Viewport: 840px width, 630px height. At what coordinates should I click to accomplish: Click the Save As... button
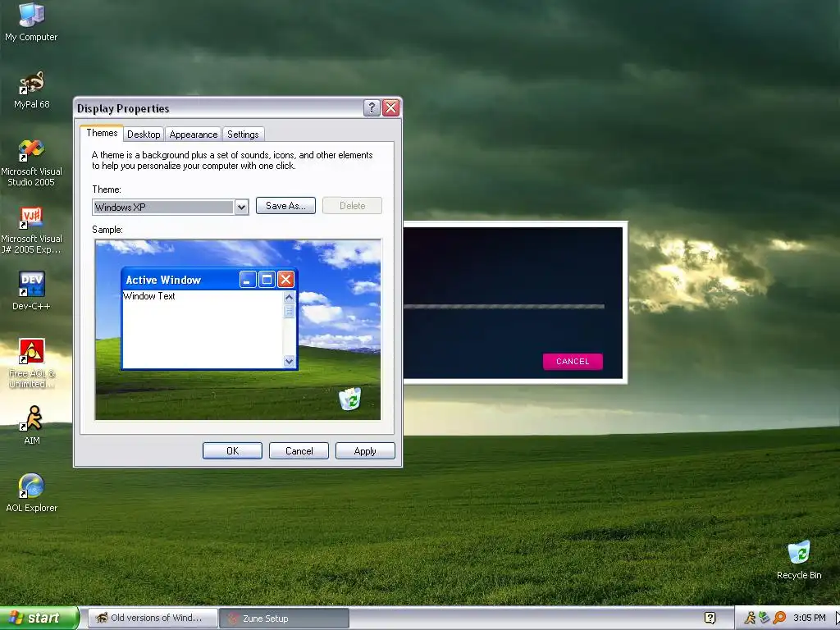pyautogui.click(x=285, y=206)
